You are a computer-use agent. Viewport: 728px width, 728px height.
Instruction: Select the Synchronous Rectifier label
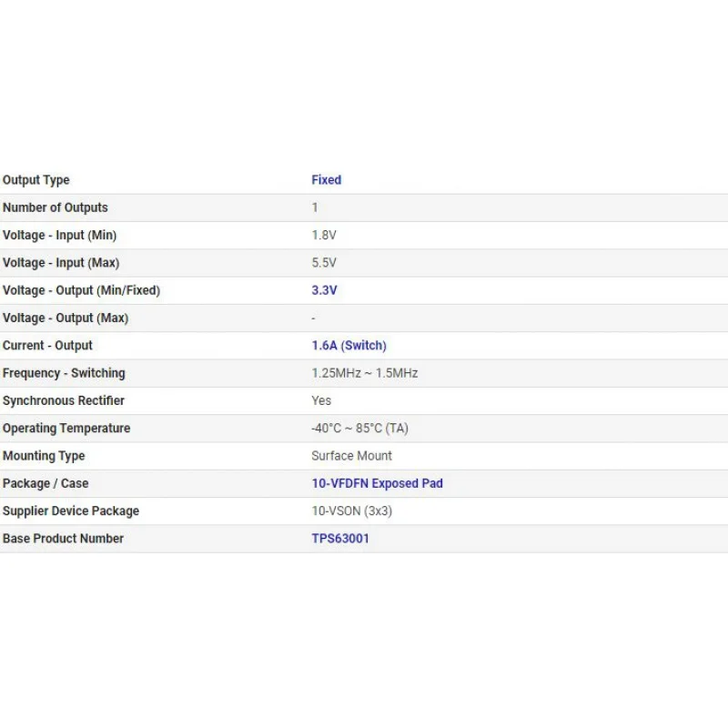63,400
